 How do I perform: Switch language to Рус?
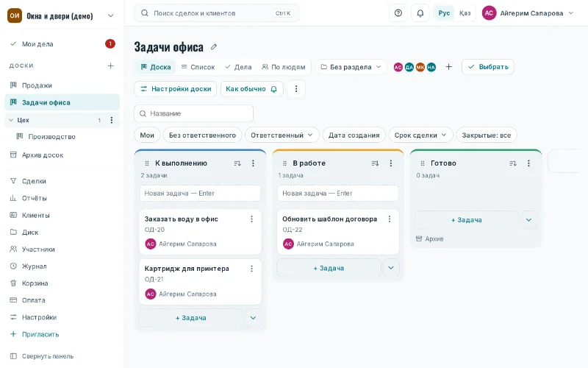point(444,13)
